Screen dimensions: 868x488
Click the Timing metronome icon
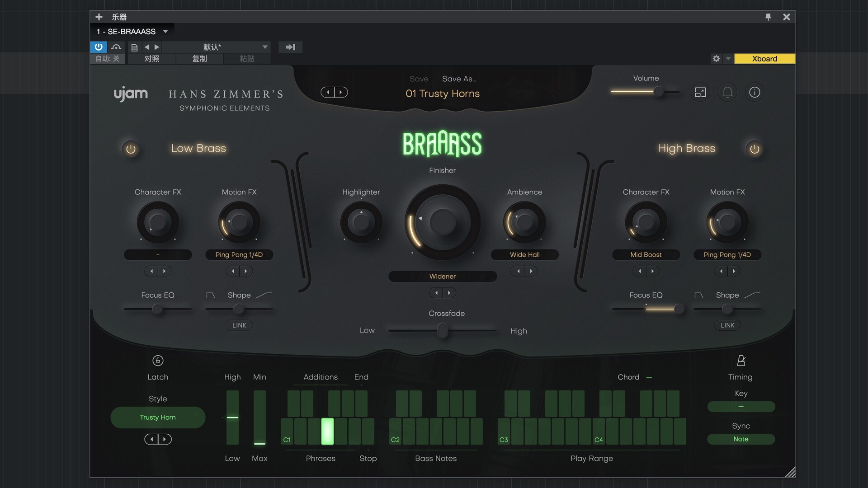[x=741, y=360]
